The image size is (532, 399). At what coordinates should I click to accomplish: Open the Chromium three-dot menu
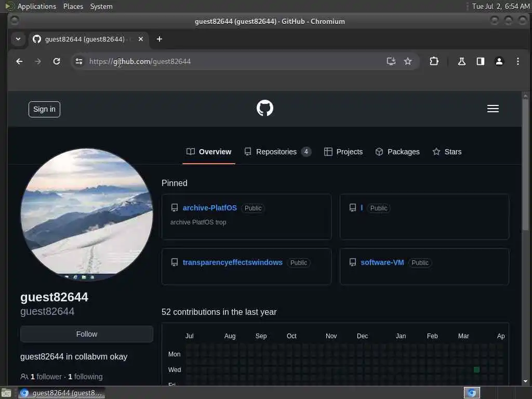point(518,61)
